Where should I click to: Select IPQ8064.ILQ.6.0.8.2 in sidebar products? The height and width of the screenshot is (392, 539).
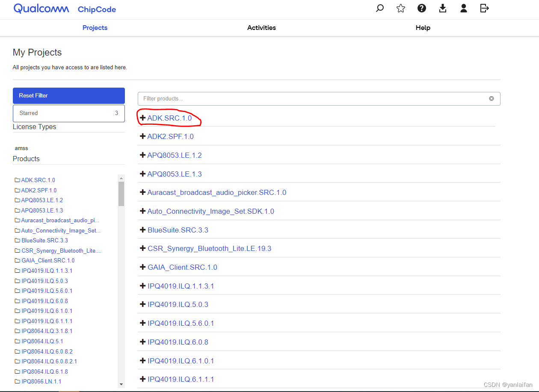tap(47, 351)
